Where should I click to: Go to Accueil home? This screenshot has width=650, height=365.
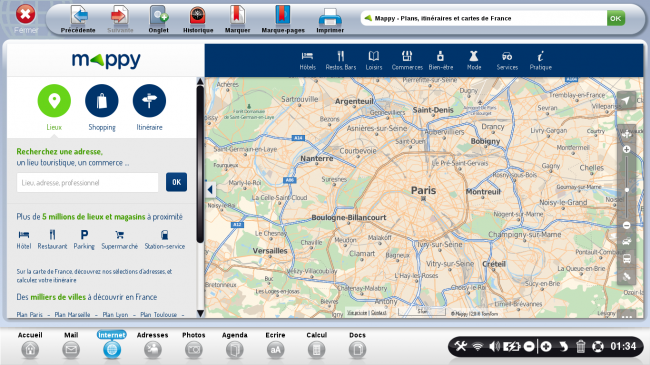click(30, 345)
